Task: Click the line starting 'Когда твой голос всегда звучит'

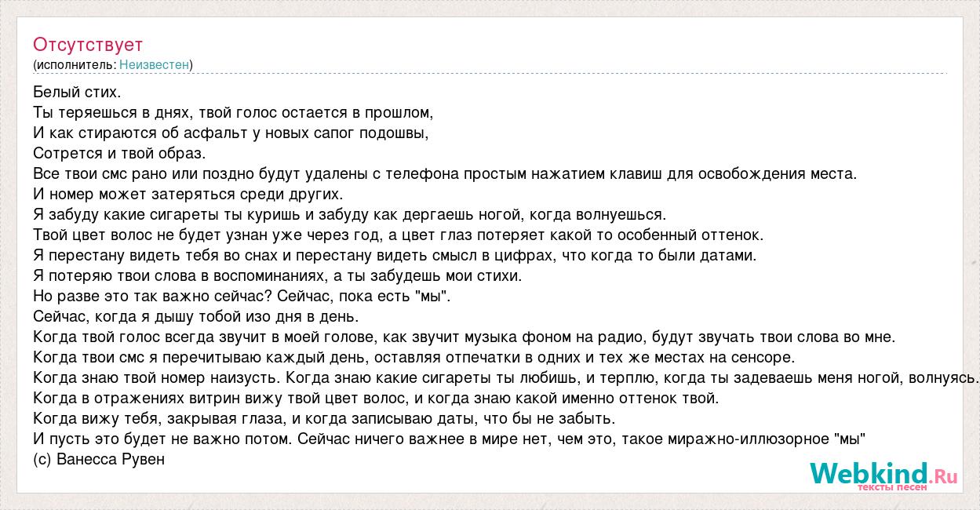Action: click(464, 337)
